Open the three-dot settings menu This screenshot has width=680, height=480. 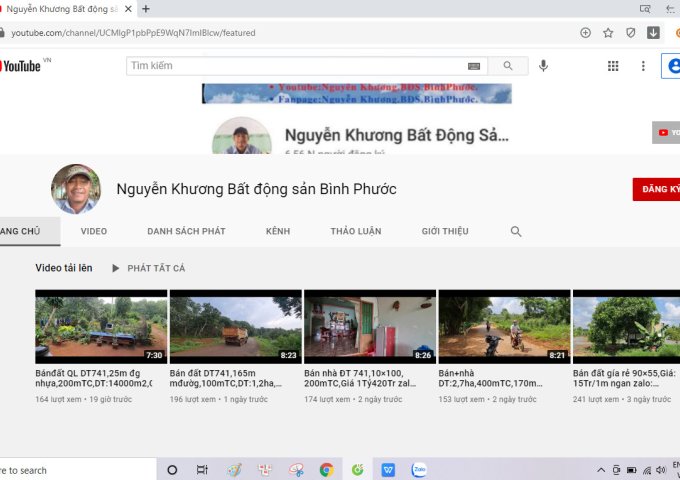click(643, 66)
